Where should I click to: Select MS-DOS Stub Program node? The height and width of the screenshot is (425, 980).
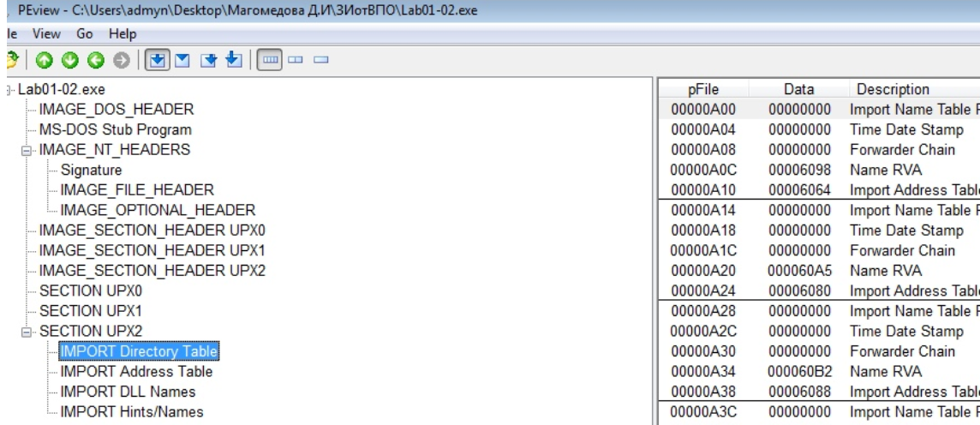115,130
